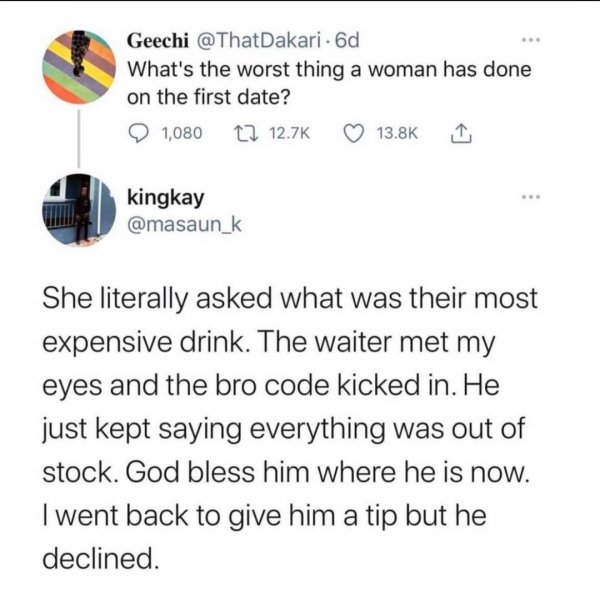Click the thread line connecting the two avatars
The width and height of the screenshot is (600, 598).
[80, 138]
